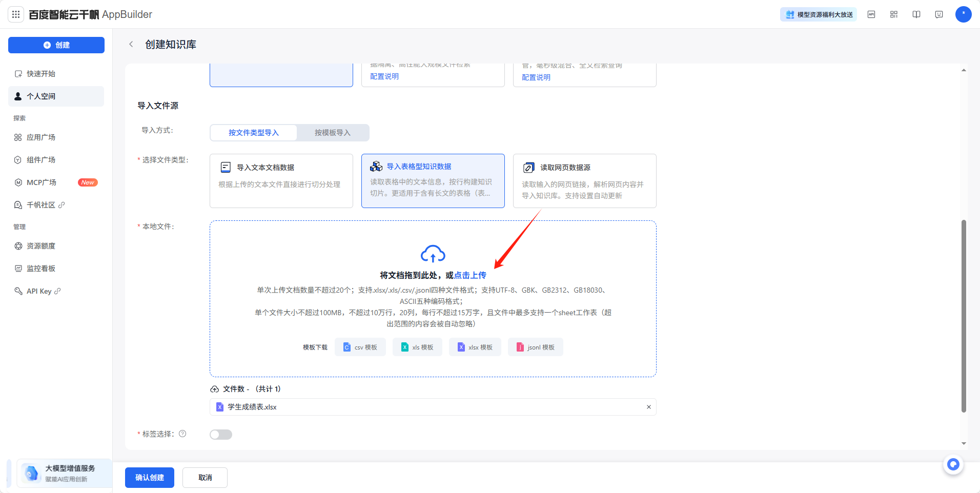Click the page vertical scrollbar thumb
Viewport: 980px width, 493px height.
tap(964, 315)
